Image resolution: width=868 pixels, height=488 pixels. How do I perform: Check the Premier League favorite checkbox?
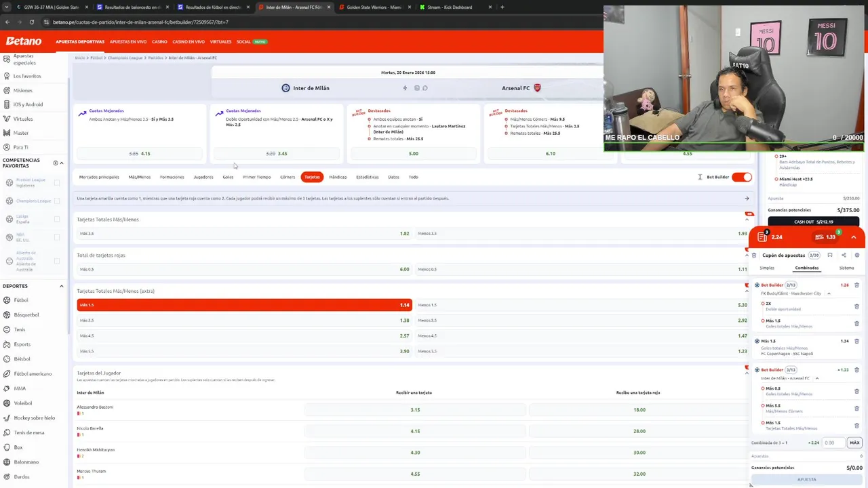pyautogui.click(x=57, y=183)
